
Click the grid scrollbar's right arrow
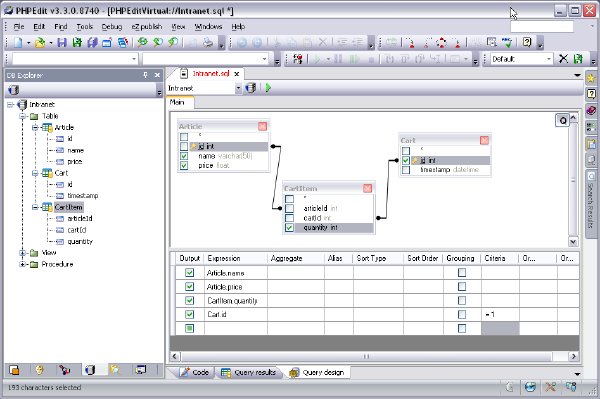click(573, 357)
